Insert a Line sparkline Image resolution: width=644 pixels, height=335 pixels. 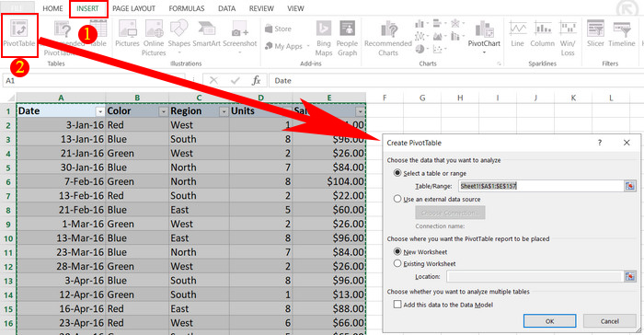[517, 35]
